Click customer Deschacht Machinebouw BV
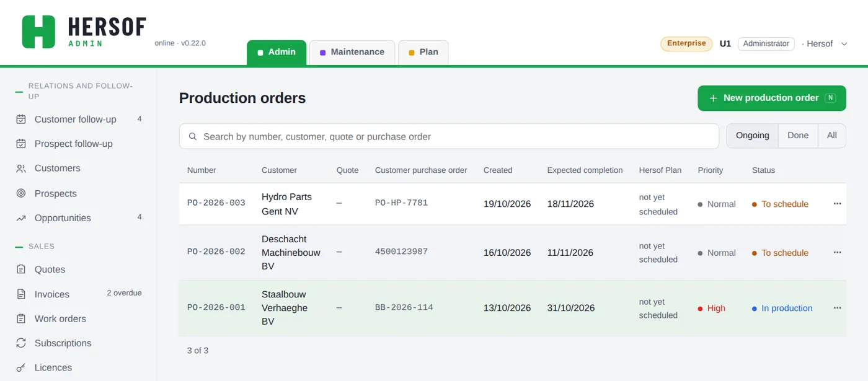This screenshot has height=381, width=868. 291,253
